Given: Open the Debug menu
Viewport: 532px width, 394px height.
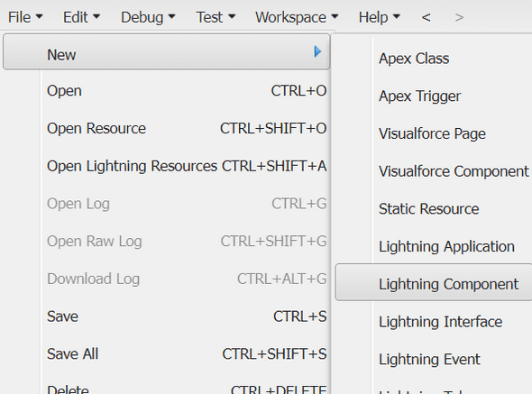Looking at the screenshot, I should [148, 17].
